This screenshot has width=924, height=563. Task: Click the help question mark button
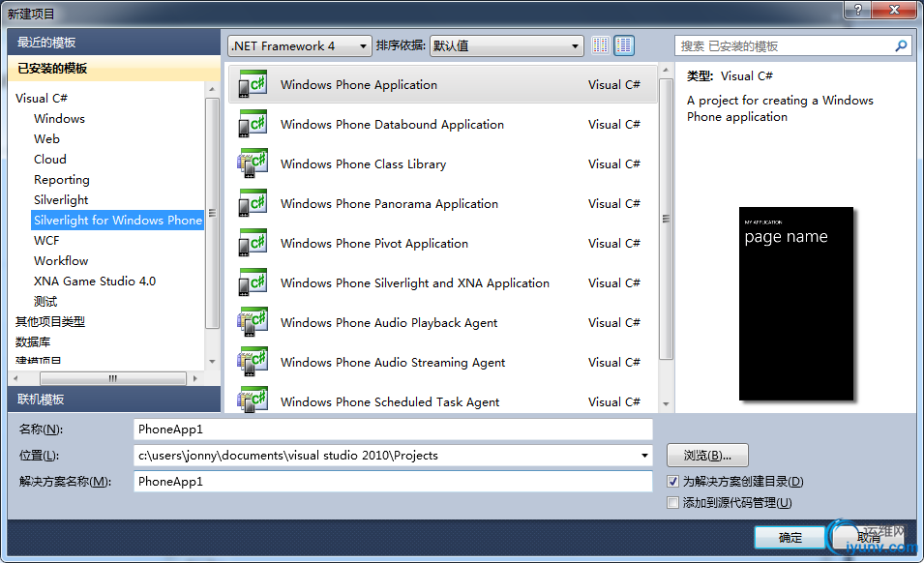click(x=858, y=9)
